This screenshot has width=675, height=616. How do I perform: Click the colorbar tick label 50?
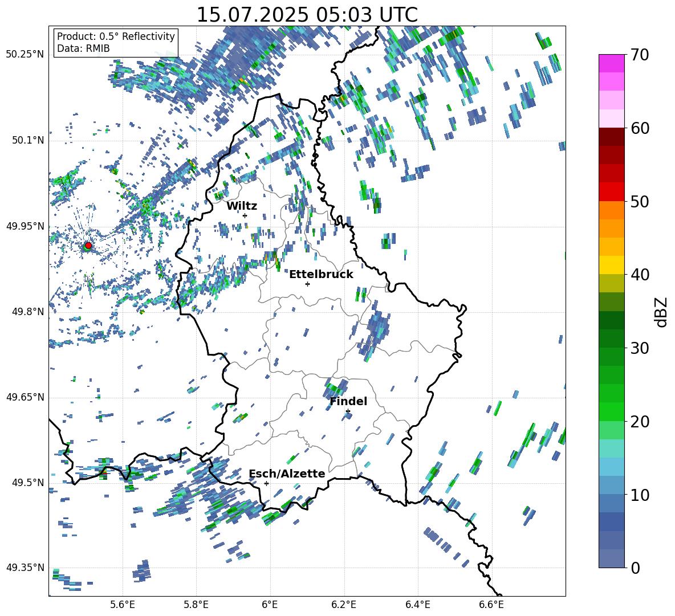point(640,202)
